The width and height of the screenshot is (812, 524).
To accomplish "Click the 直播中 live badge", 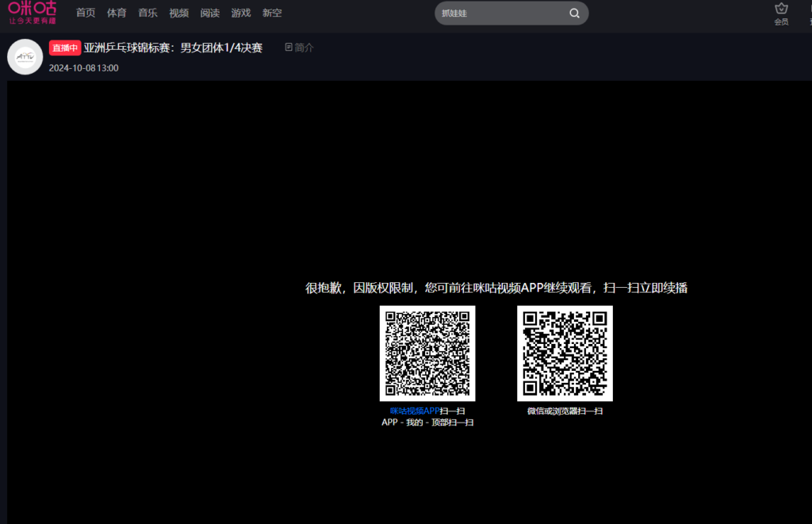I will (x=65, y=48).
